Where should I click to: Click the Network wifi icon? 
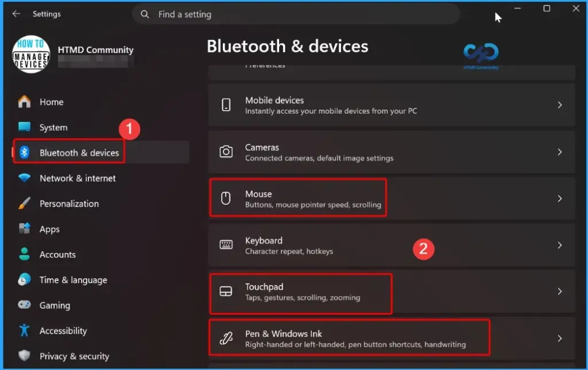(x=24, y=178)
